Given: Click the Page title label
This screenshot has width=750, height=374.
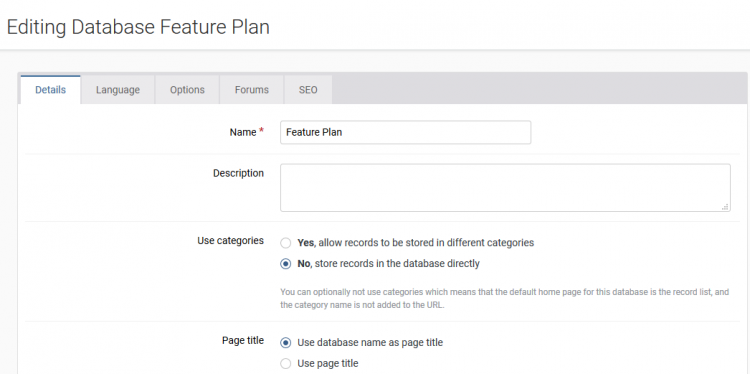Looking at the screenshot, I should [243, 341].
